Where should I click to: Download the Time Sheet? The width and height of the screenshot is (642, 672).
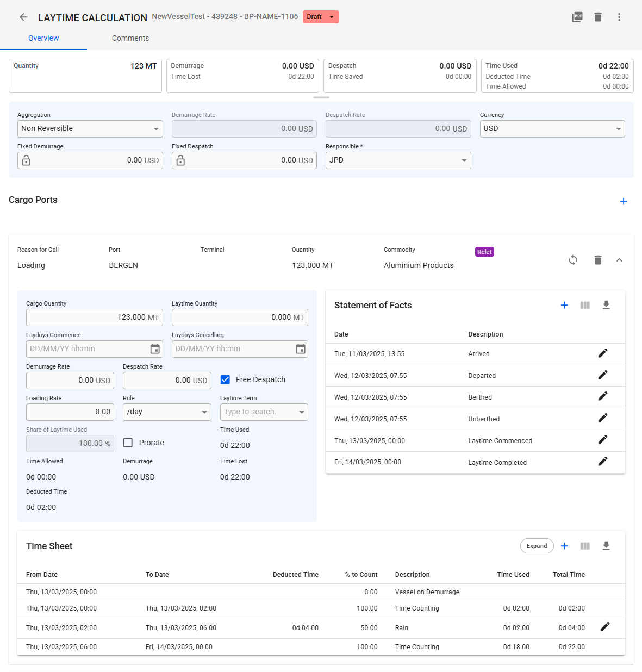point(606,546)
